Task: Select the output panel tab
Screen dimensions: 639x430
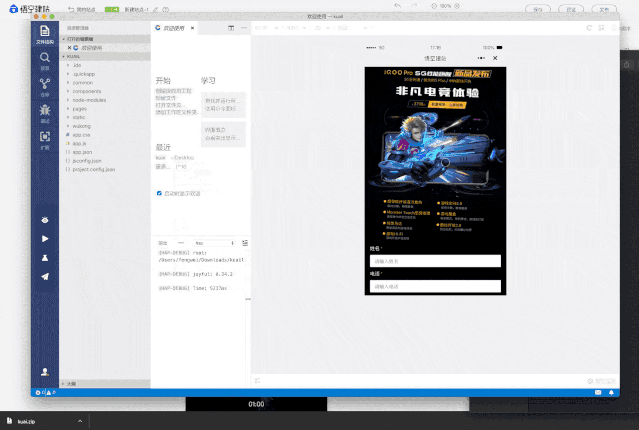Action: (163, 243)
